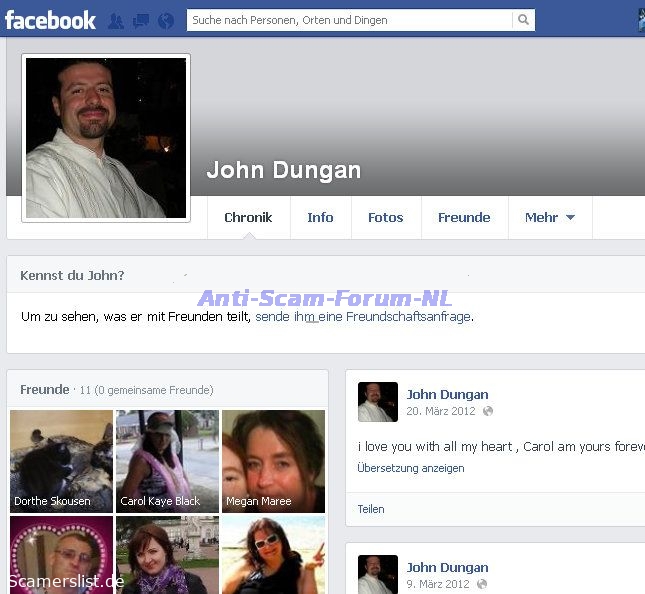
Task: Open the Info tab
Action: click(320, 217)
